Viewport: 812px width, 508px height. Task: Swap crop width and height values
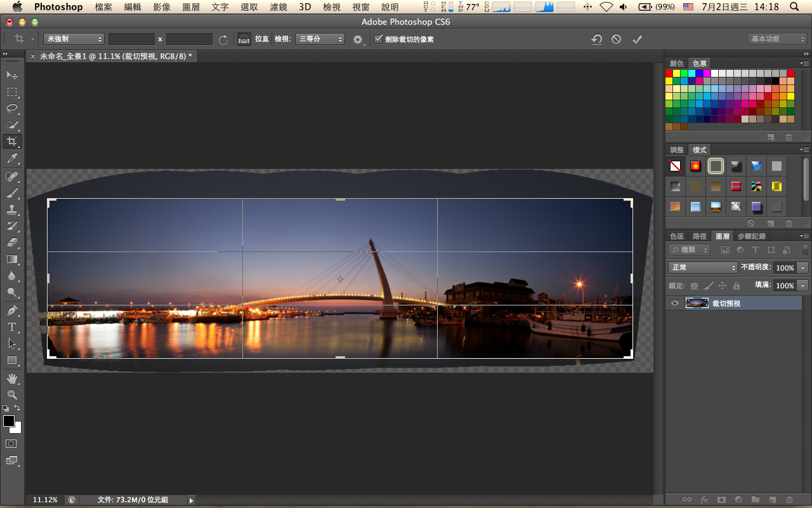[223, 39]
